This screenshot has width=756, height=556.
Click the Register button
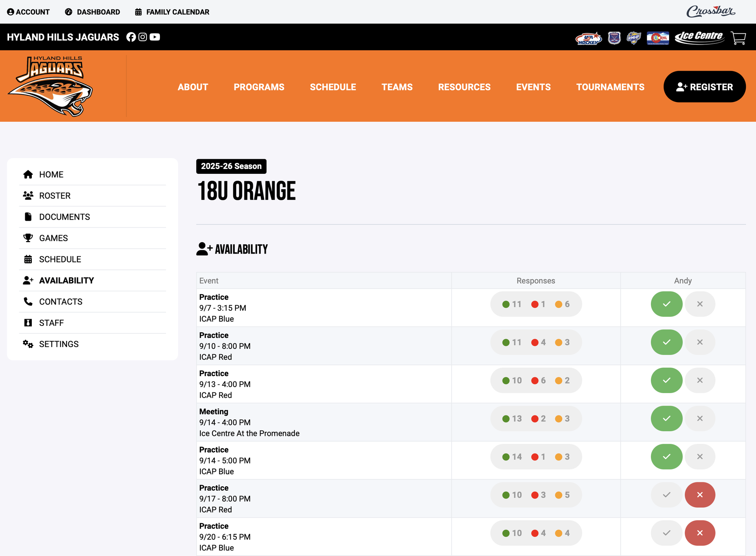[x=705, y=87]
